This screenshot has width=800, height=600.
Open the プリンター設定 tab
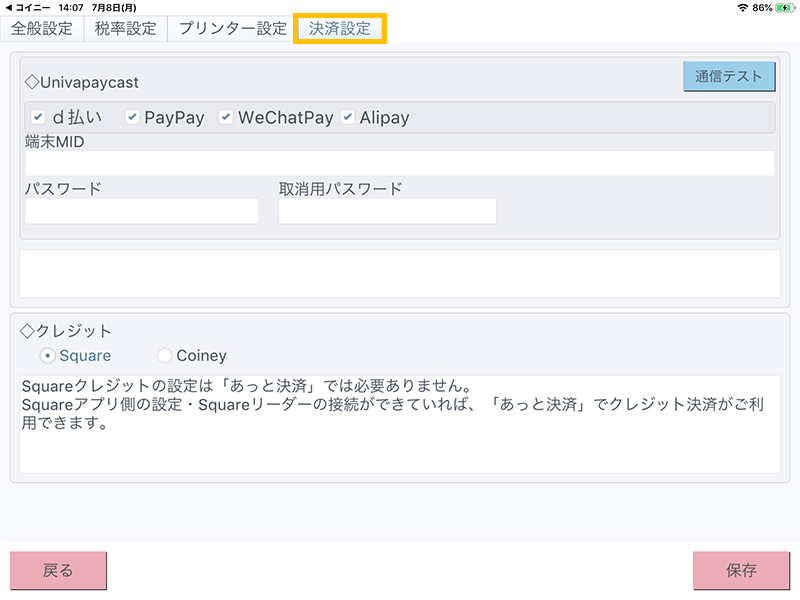(232, 28)
